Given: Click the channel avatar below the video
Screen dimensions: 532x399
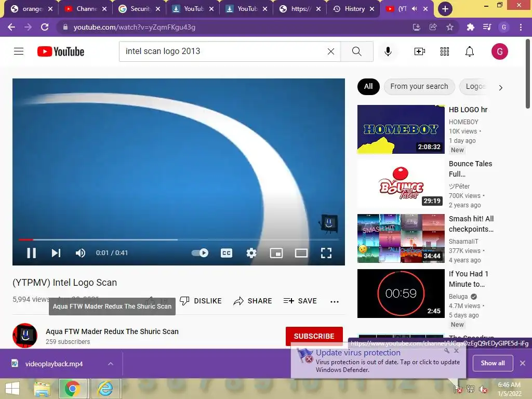Looking at the screenshot, I should pyautogui.click(x=25, y=336).
